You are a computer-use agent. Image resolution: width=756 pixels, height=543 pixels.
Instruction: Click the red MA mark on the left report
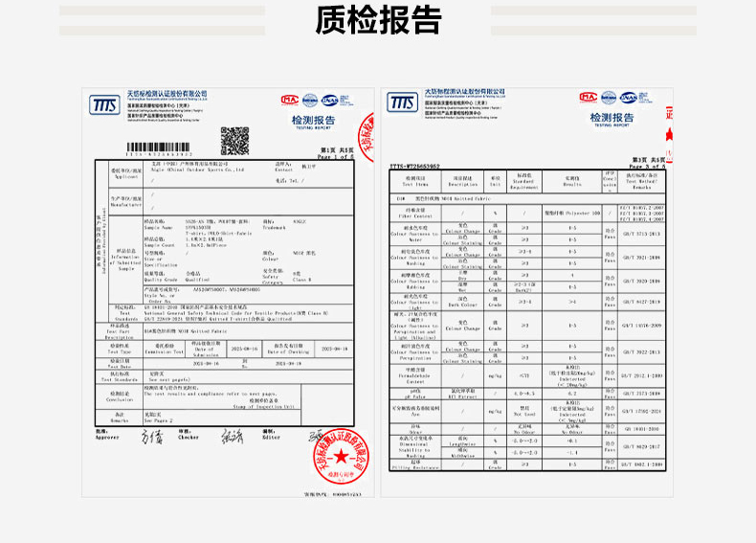click(x=289, y=100)
